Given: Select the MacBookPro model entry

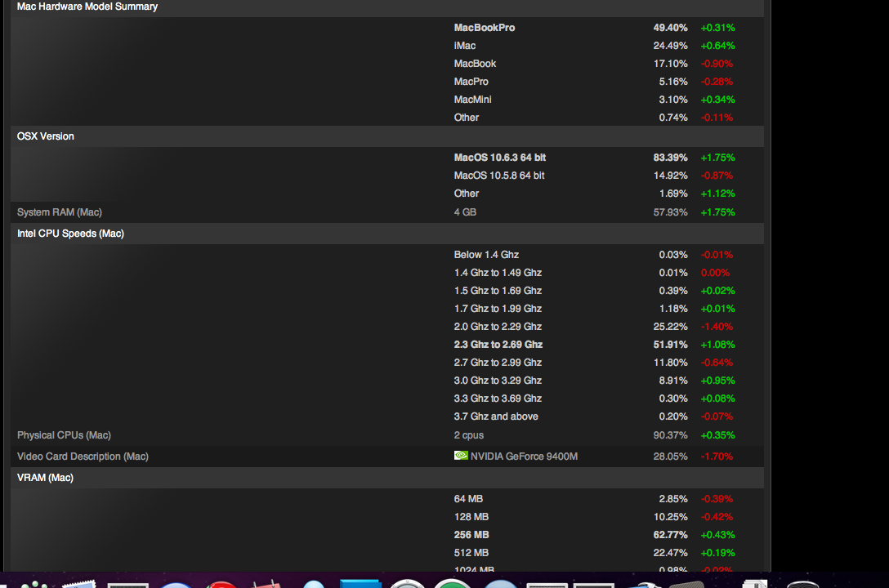Looking at the screenshot, I should point(485,28).
